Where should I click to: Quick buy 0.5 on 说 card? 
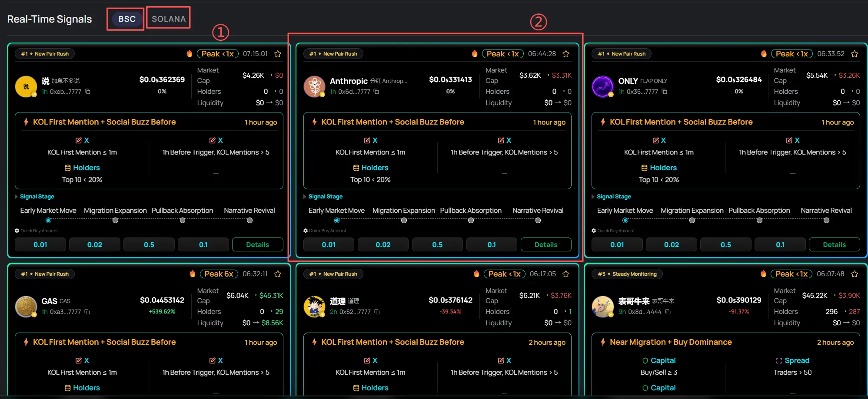click(x=149, y=244)
